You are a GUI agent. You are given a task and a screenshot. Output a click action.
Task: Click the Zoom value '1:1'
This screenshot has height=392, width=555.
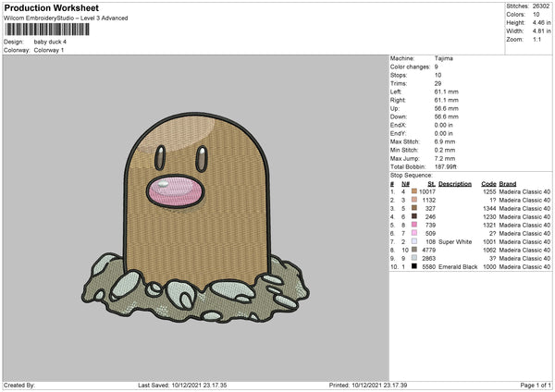(x=536, y=39)
